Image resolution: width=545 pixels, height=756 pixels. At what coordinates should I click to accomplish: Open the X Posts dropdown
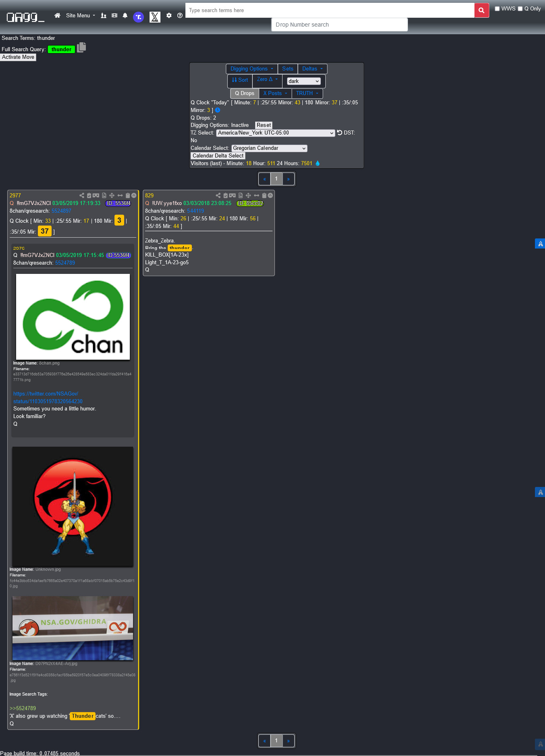tap(275, 93)
